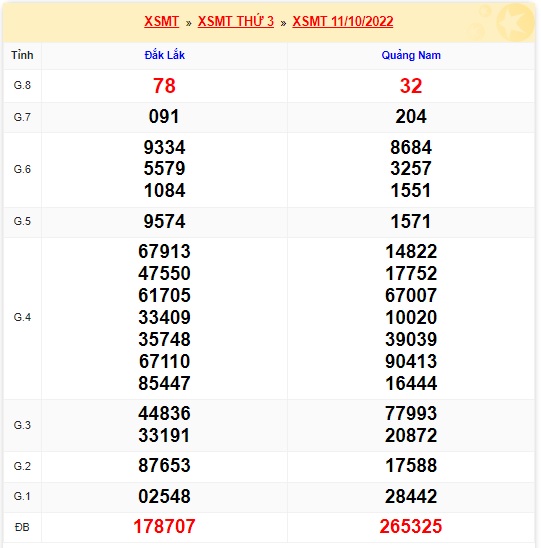Click the number 16444
Image resolution: width=541 pixels, height=548 pixels.
click(411, 383)
